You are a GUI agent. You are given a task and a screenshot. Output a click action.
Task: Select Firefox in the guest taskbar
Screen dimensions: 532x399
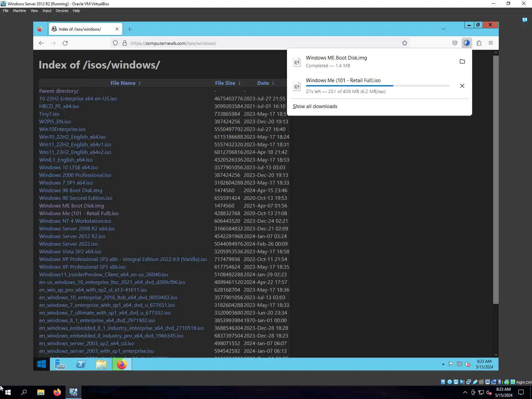122,364
